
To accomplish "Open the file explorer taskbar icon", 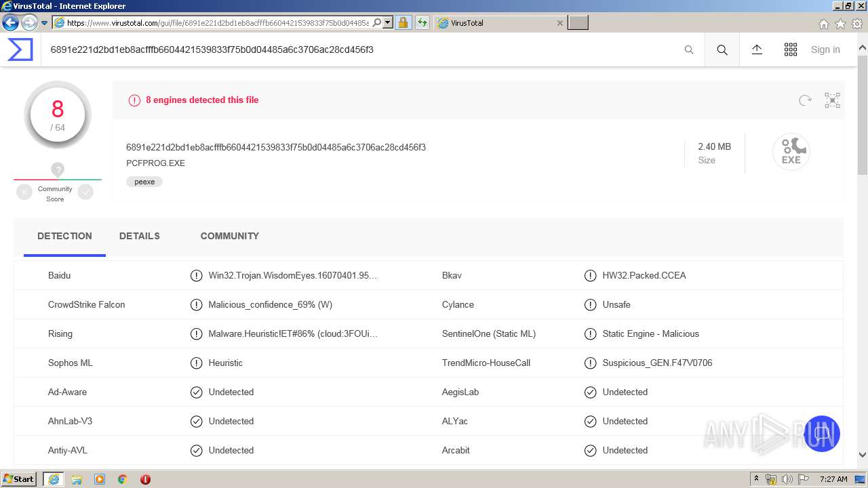I will click(x=77, y=479).
